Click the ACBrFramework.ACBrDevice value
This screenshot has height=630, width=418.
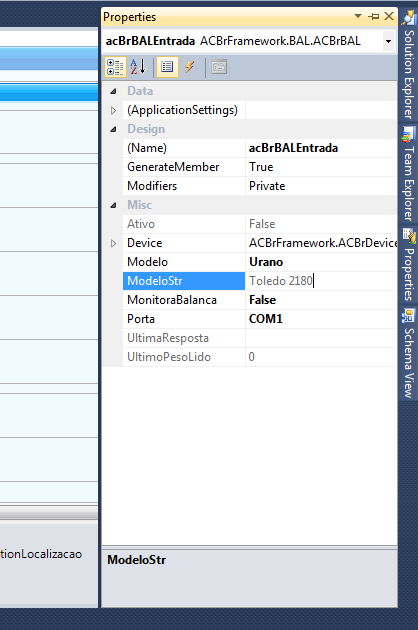(321, 243)
